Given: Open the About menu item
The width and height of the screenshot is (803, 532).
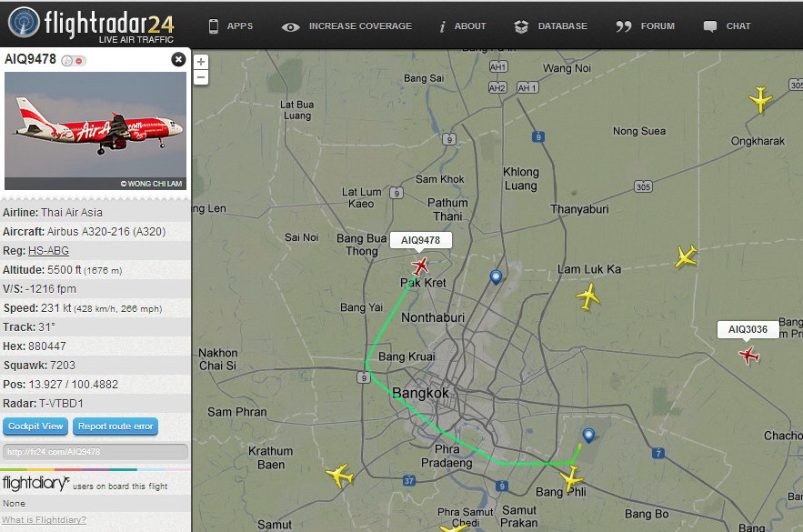Looking at the screenshot, I should pos(463,26).
